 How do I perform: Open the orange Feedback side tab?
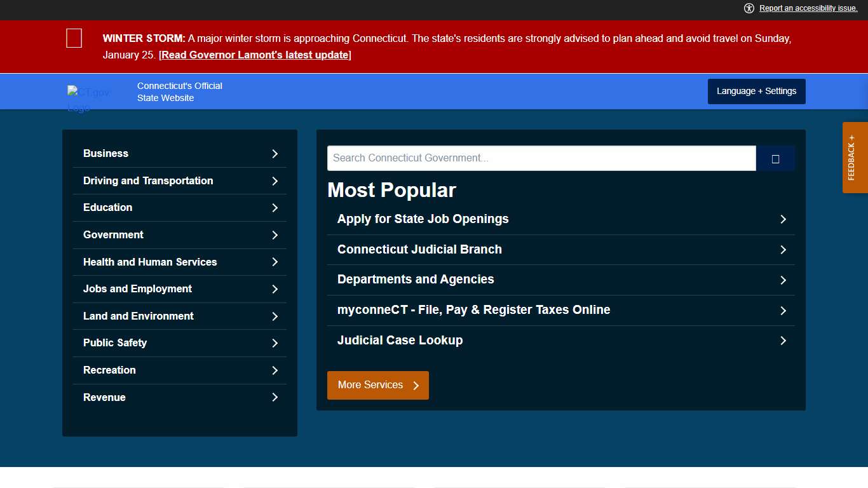coord(855,158)
